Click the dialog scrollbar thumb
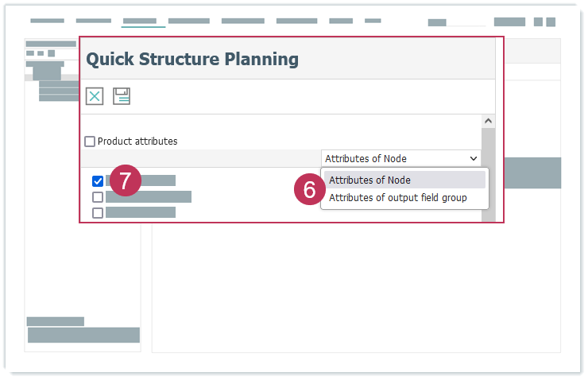Image resolution: width=588 pixels, height=380 pixels. (x=489, y=175)
